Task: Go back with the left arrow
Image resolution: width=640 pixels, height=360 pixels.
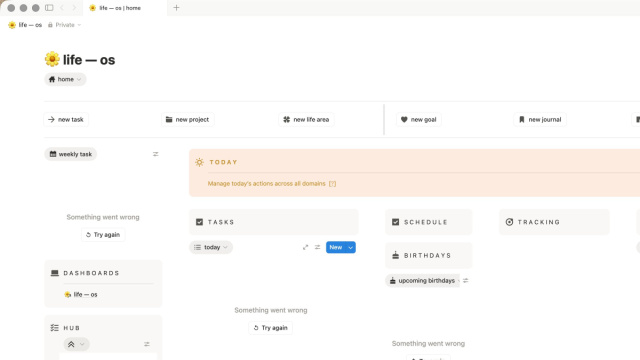Action: tap(62, 8)
